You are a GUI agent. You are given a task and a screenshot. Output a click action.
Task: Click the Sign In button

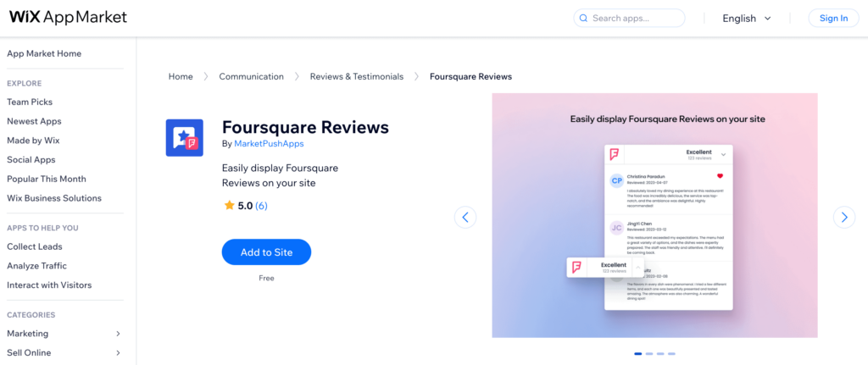click(834, 19)
